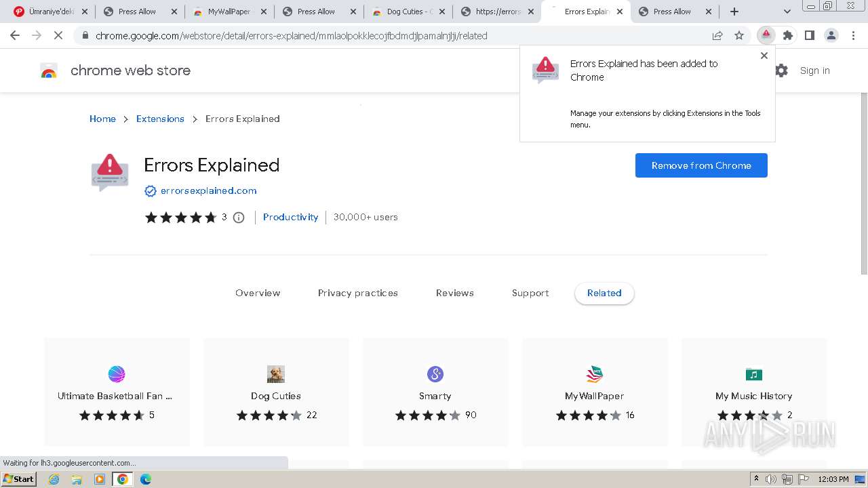Show hidden system tray icons
Viewport: 868px width, 488px height.
pos(757,479)
